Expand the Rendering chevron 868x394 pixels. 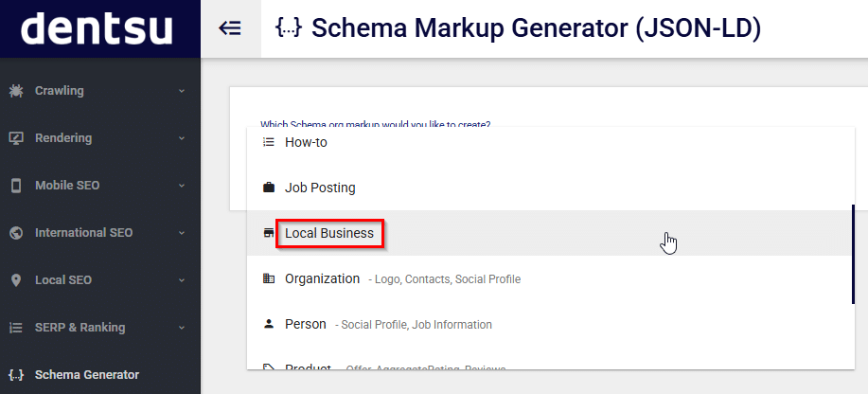coord(182,138)
